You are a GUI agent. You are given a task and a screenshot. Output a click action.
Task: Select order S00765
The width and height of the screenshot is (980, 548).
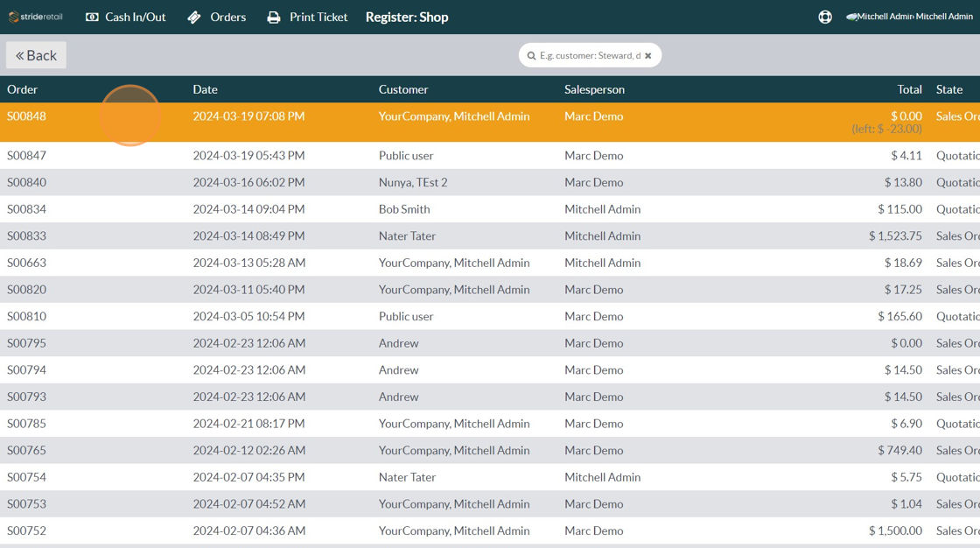click(490, 451)
